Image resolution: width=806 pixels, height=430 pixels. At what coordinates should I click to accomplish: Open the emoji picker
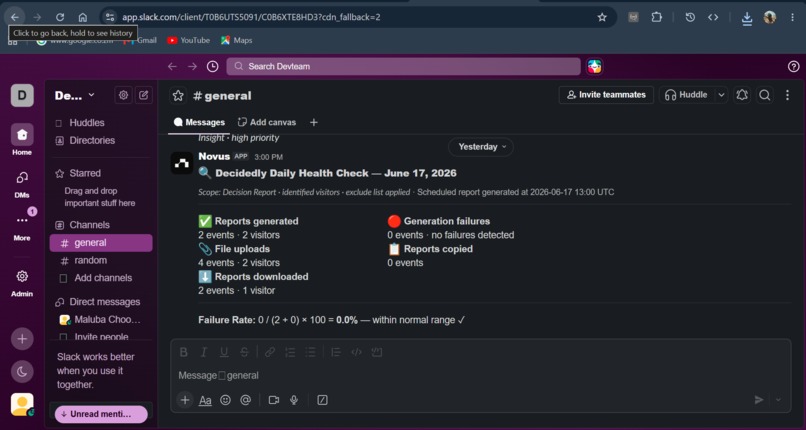click(x=225, y=400)
